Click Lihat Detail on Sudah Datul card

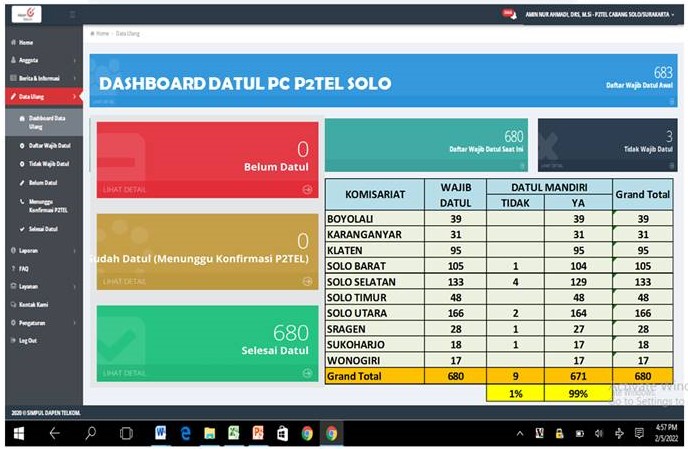[x=124, y=281]
